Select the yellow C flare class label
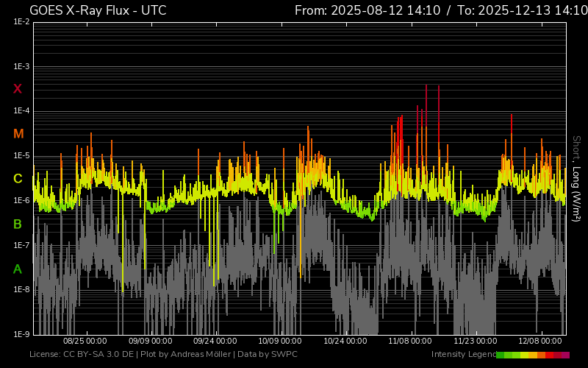 coord(18,179)
